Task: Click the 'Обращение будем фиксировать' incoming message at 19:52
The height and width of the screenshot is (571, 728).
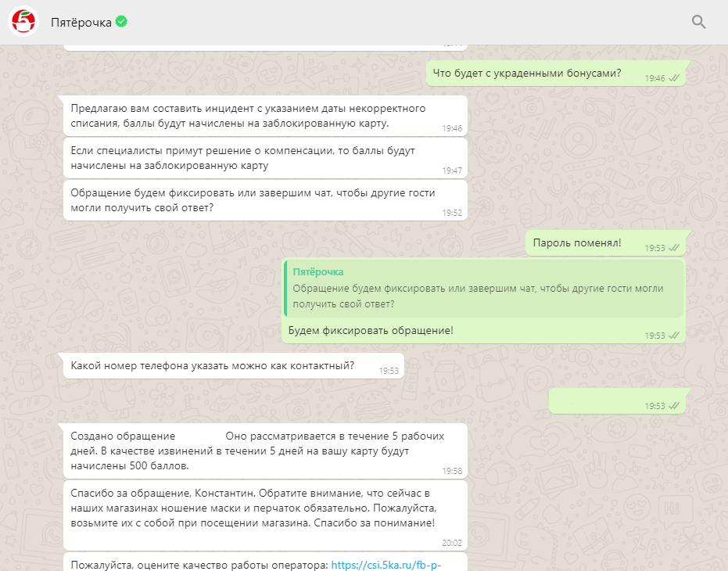Action: pyautogui.click(x=252, y=199)
